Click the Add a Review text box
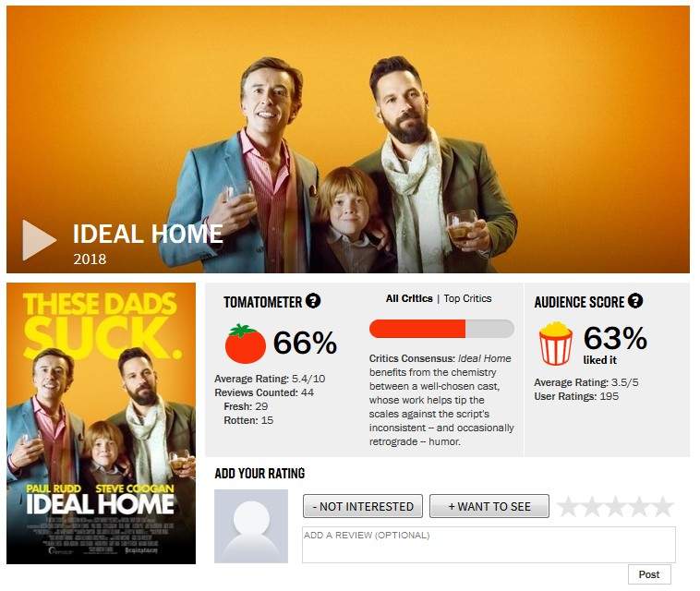This screenshot has height=591, width=700. (489, 545)
